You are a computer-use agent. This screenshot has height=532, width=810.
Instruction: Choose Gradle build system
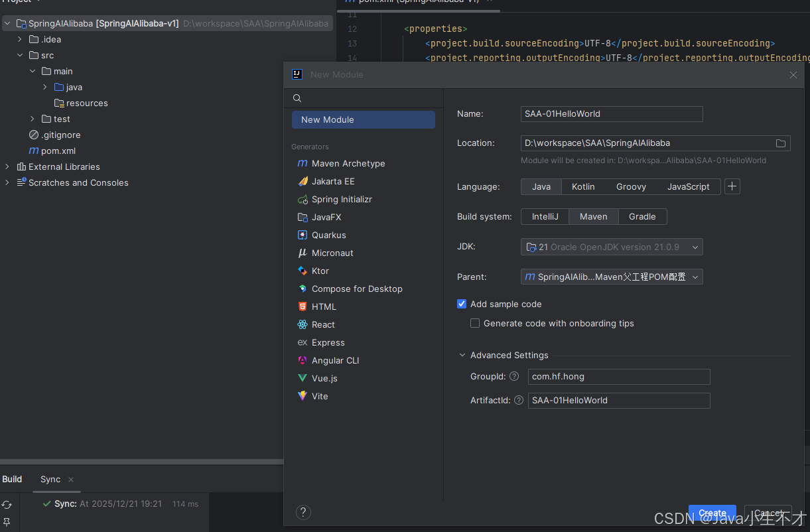tap(642, 216)
